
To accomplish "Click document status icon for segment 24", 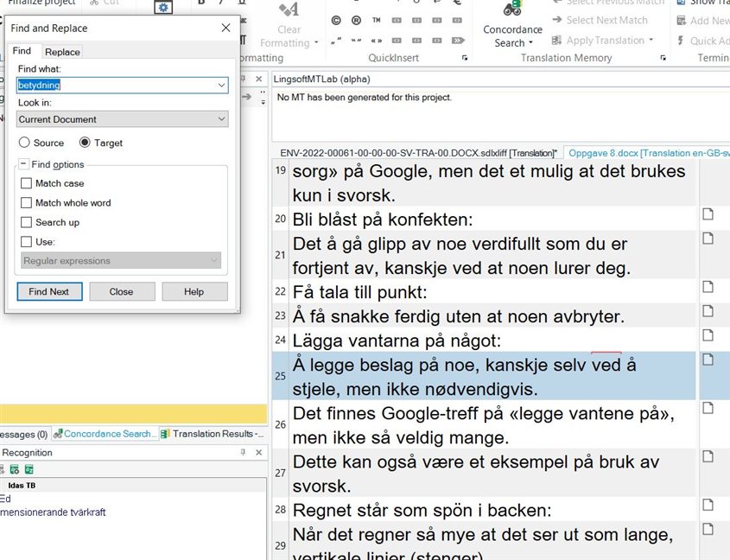I will coord(708,335).
